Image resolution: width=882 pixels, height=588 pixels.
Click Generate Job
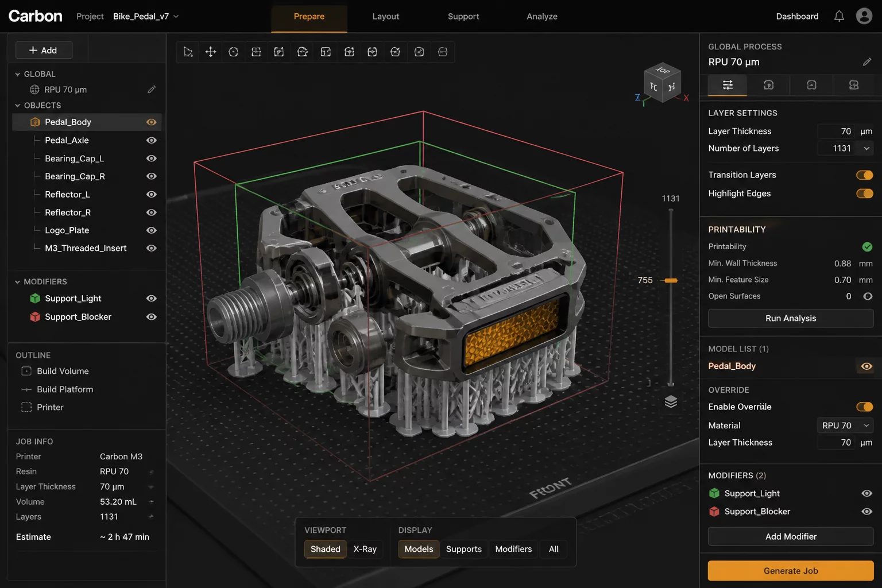[791, 571]
